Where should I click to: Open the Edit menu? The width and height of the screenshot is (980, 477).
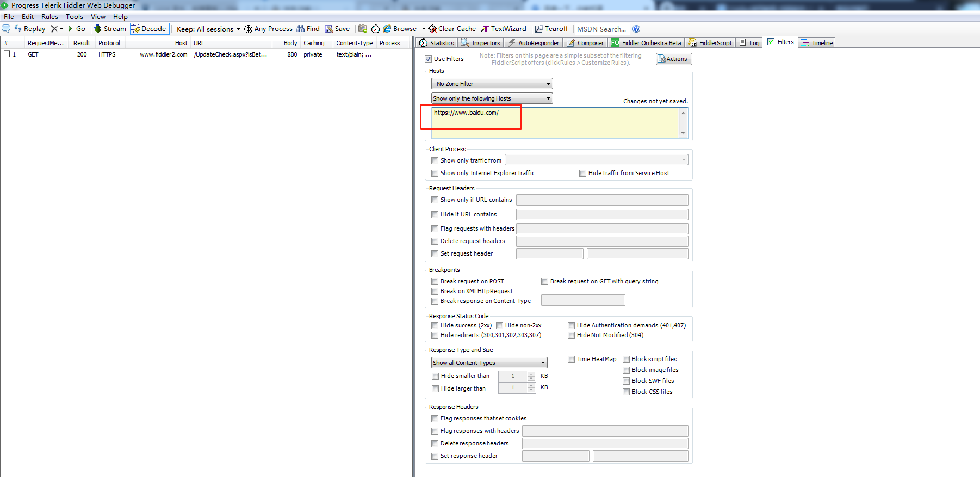pos(28,17)
